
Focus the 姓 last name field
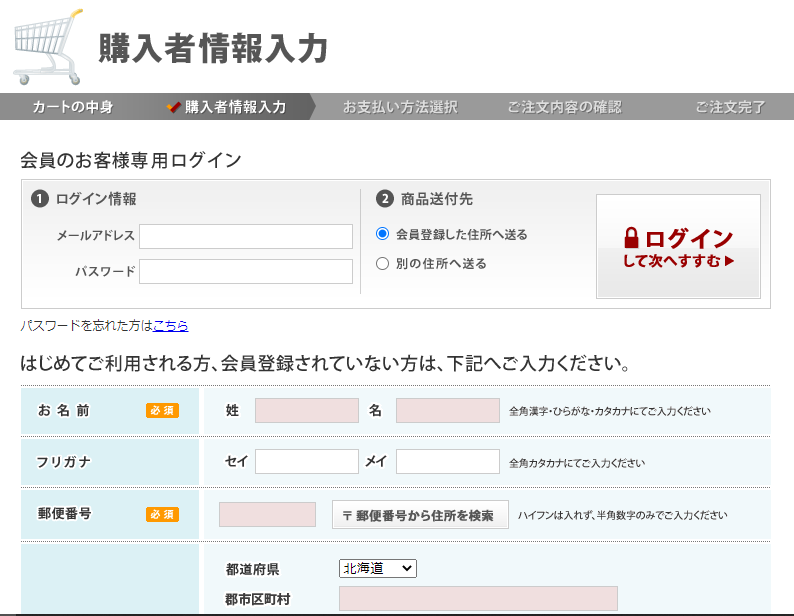point(306,410)
